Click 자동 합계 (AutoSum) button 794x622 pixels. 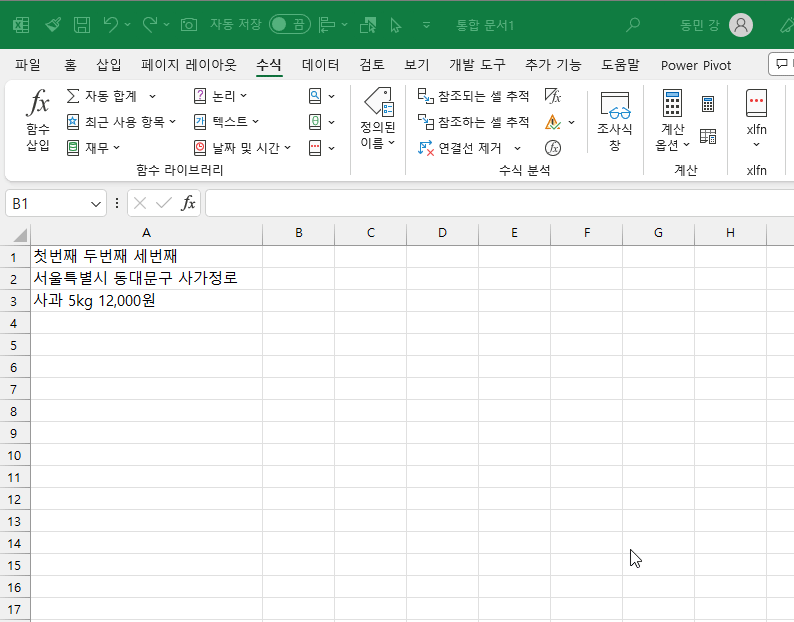pyautogui.click(x=102, y=96)
